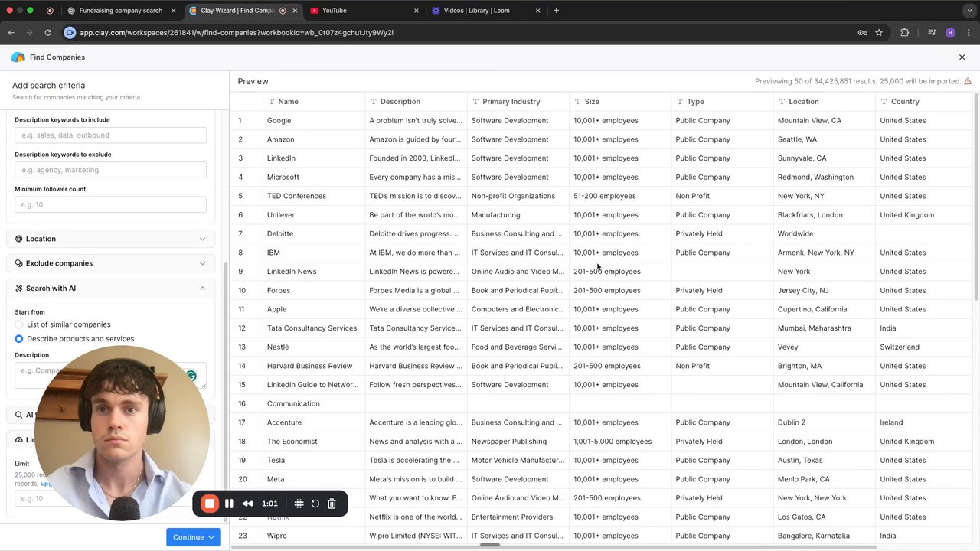Screen dimensions: 980x551
Task: Delete the Loom recording with trash icon
Action: (x=332, y=504)
